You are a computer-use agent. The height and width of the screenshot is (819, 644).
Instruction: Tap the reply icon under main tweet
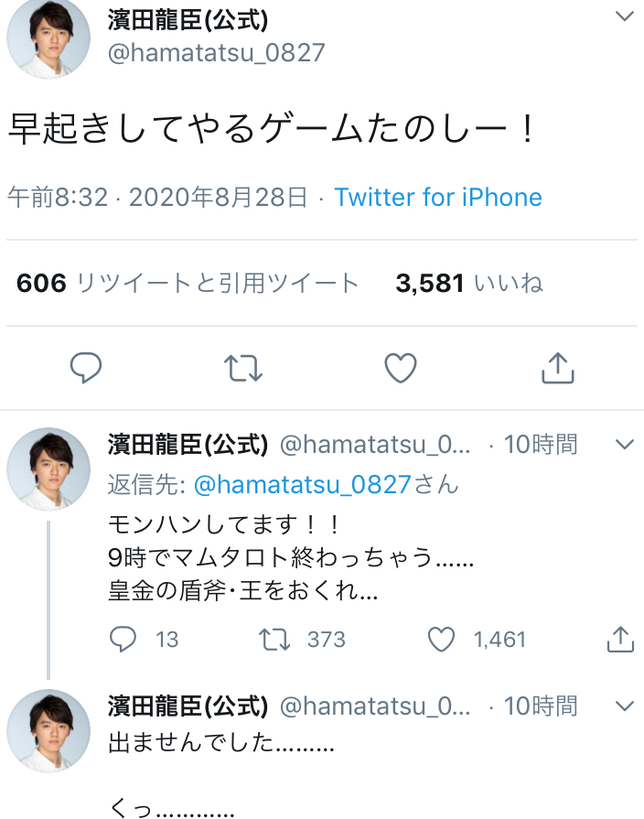[x=86, y=368]
